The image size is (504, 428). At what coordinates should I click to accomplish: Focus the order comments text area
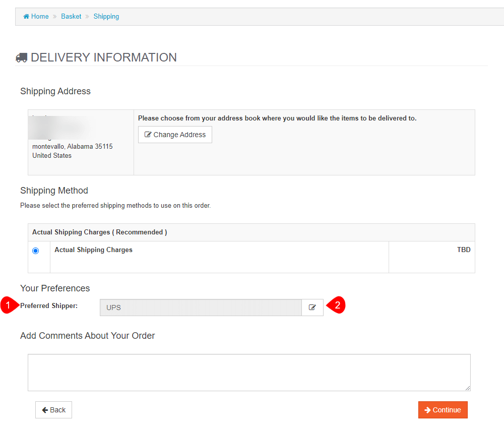[249, 372]
